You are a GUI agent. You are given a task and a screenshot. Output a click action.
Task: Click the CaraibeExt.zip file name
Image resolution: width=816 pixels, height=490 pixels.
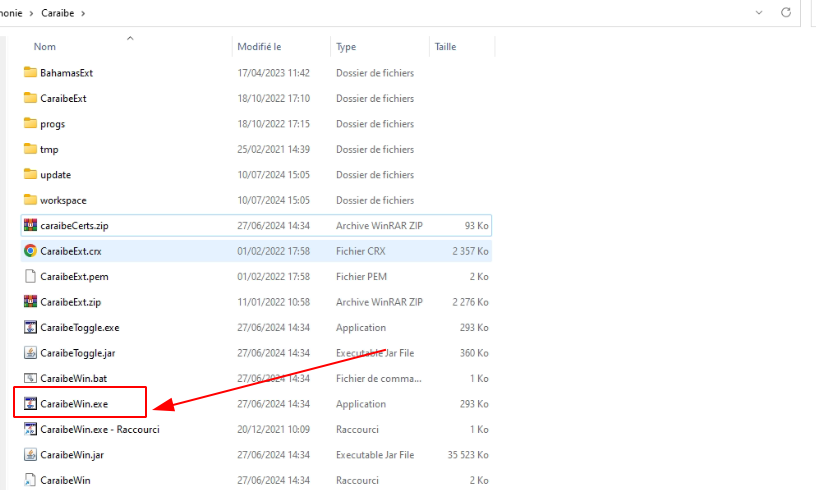click(71, 302)
